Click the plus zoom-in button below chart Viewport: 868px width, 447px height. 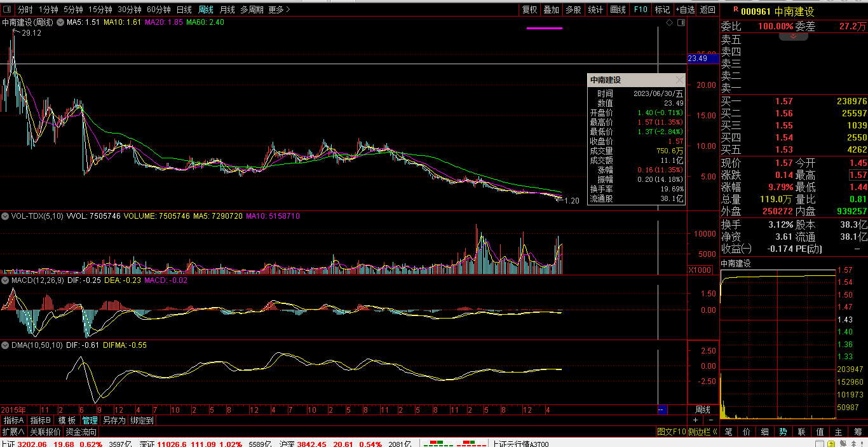pyautogui.click(x=695, y=420)
